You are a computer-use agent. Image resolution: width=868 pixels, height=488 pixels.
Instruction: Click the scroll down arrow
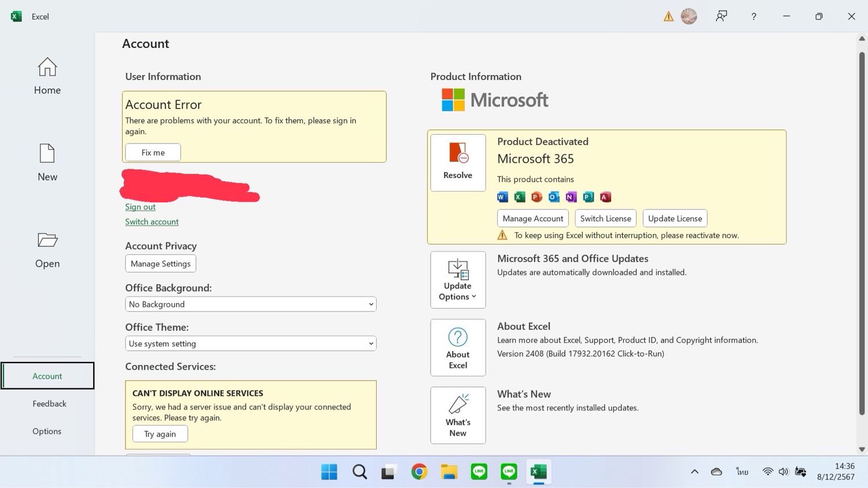(x=862, y=449)
